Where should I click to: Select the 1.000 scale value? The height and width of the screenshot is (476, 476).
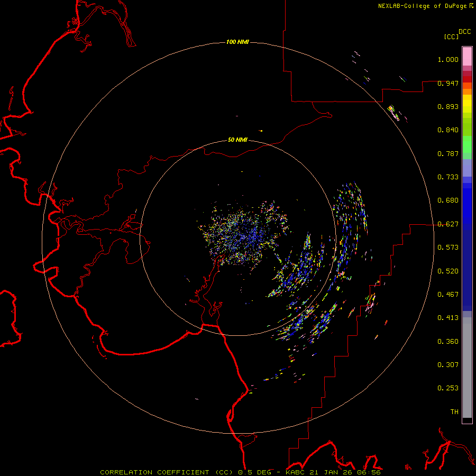(x=448, y=59)
